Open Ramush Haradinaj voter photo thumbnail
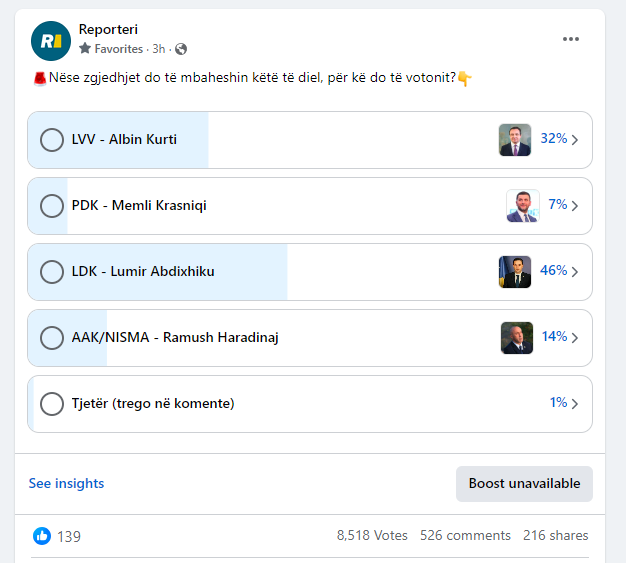Screen dimensions: 626x563 point(517,338)
